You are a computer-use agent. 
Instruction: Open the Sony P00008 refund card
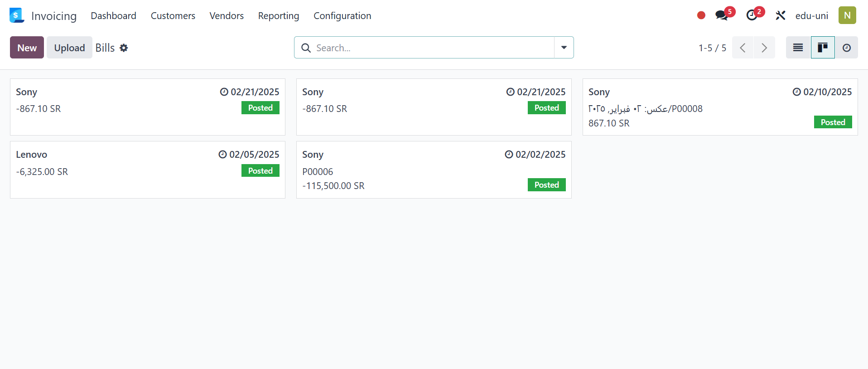[720, 107]
